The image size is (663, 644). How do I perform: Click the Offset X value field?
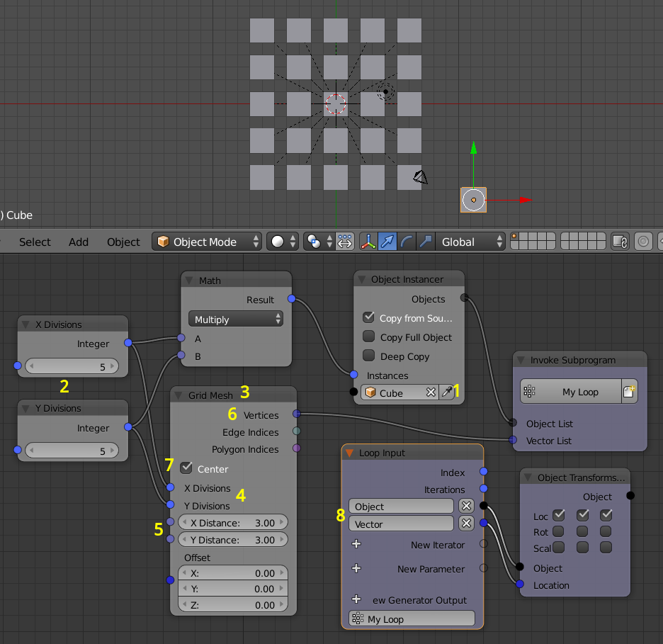[x=233, y=573]
